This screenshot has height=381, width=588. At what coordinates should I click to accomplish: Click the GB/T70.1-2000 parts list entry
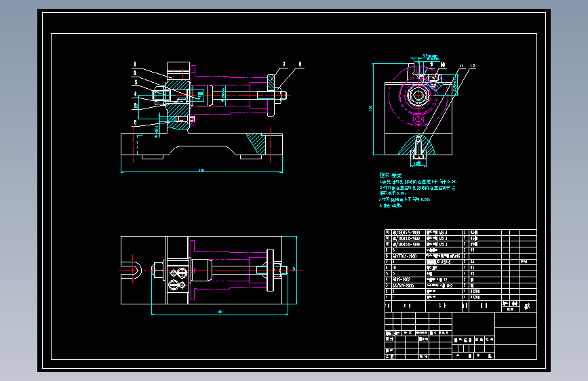(x=405, y=256)
